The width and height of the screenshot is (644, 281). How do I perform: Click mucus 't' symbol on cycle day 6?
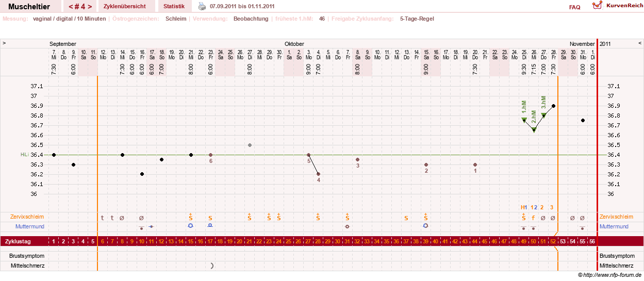click(103, 218)
